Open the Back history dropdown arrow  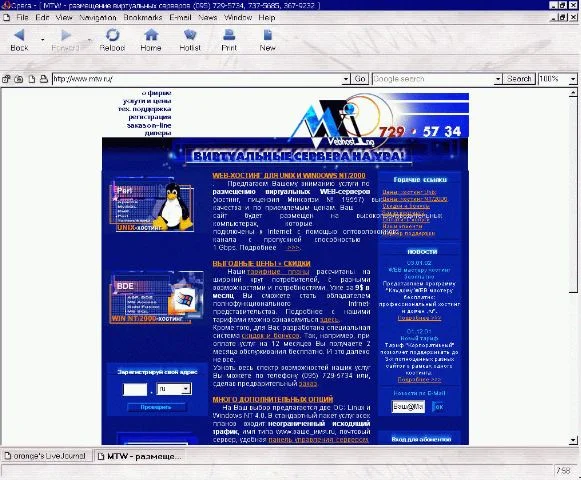[x=43, y=39]
